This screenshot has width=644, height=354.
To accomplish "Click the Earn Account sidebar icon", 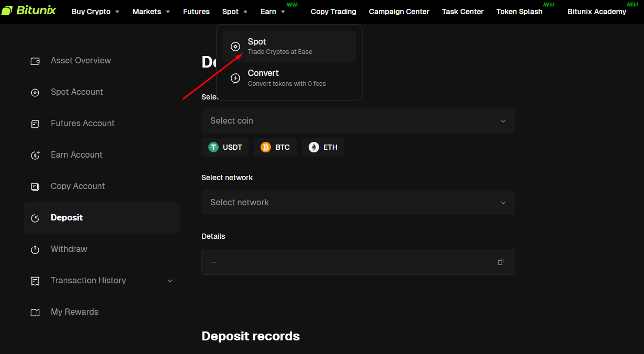I will pyautogui.click(x=35, y=155).
